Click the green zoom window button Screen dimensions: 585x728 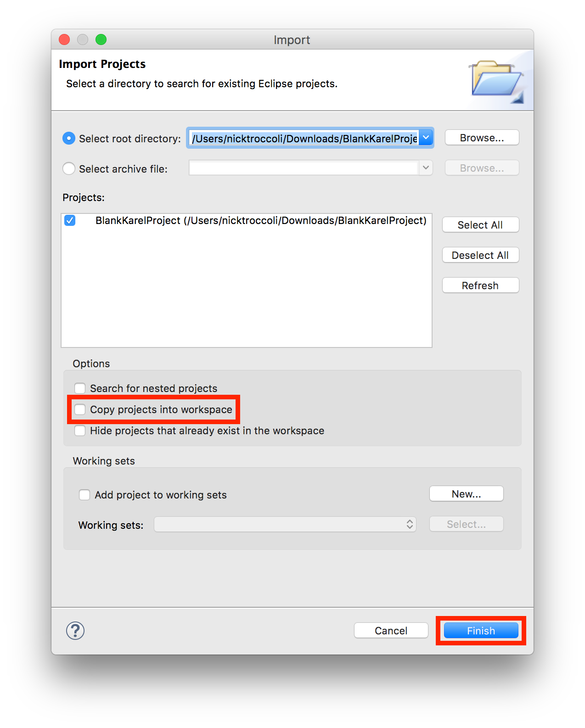pyautogui.click(x=101, y=39)
